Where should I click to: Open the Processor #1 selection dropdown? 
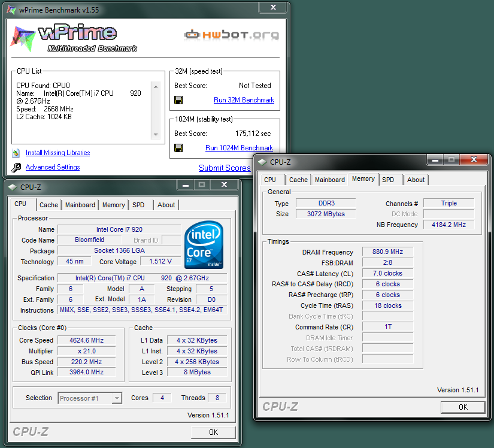[117, 398]
